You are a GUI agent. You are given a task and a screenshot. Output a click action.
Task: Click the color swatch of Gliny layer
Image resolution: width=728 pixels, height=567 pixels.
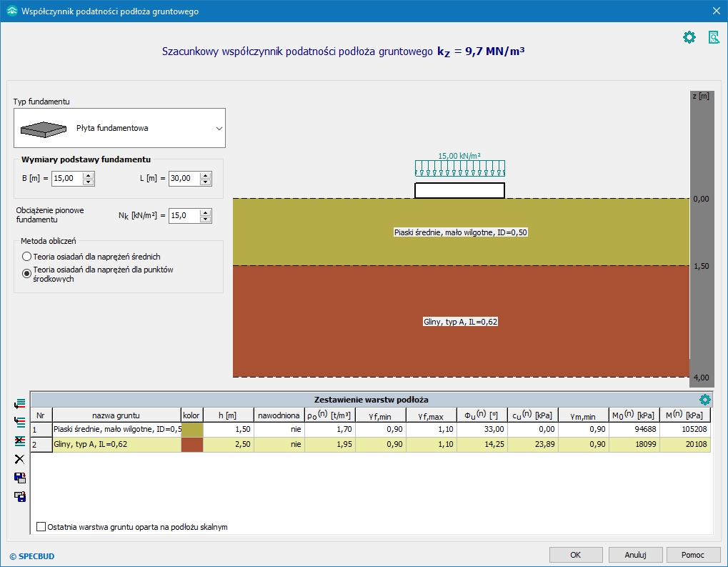[x=192, y=445]
